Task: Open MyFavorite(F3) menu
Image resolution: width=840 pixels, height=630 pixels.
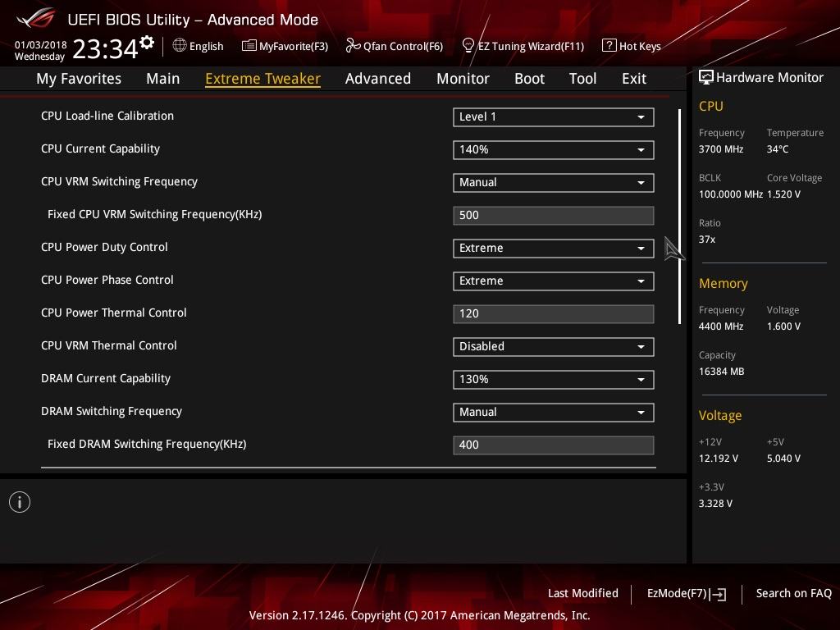Action: click(285, 46)
